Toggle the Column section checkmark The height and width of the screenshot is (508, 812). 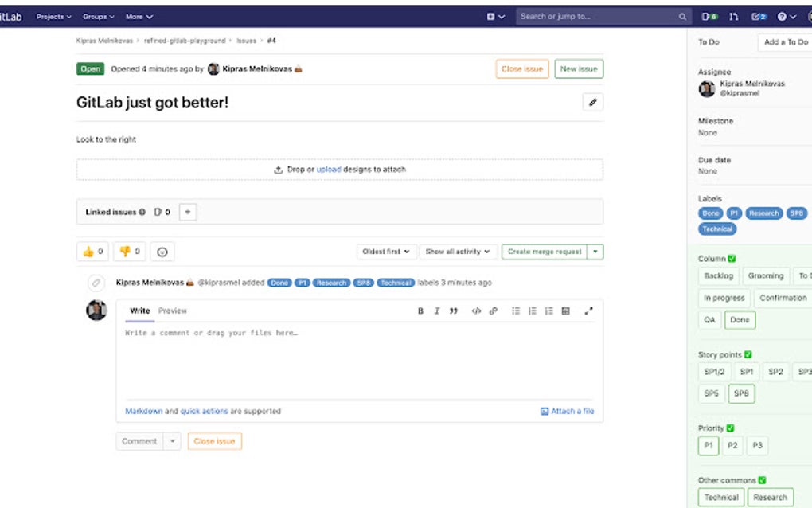pos(732,259)
